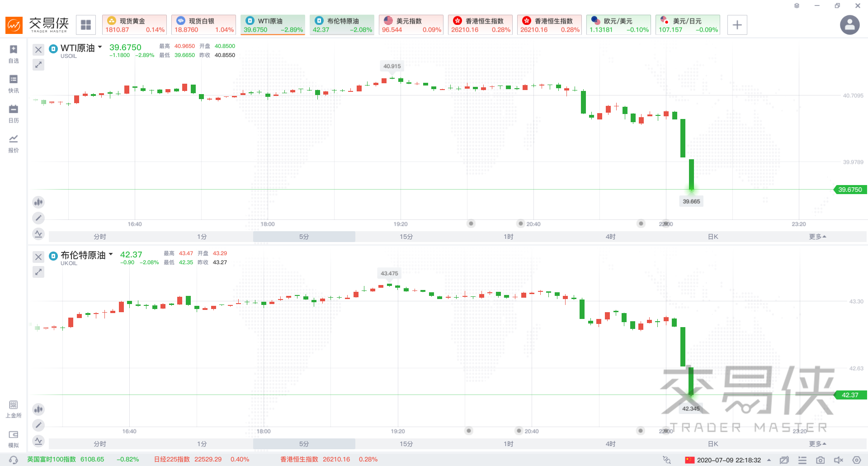Close the WTI原油 chart panel

[x=38, y=50]
